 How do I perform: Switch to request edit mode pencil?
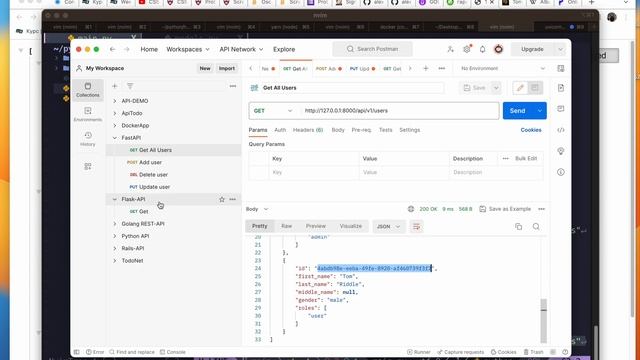(520, 88)
